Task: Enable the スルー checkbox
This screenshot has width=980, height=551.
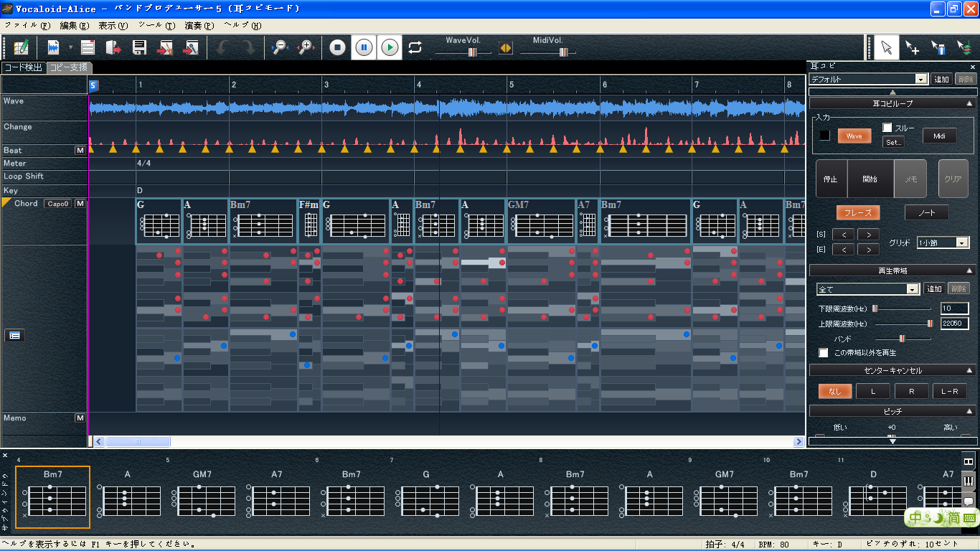Action: point(887,128)
